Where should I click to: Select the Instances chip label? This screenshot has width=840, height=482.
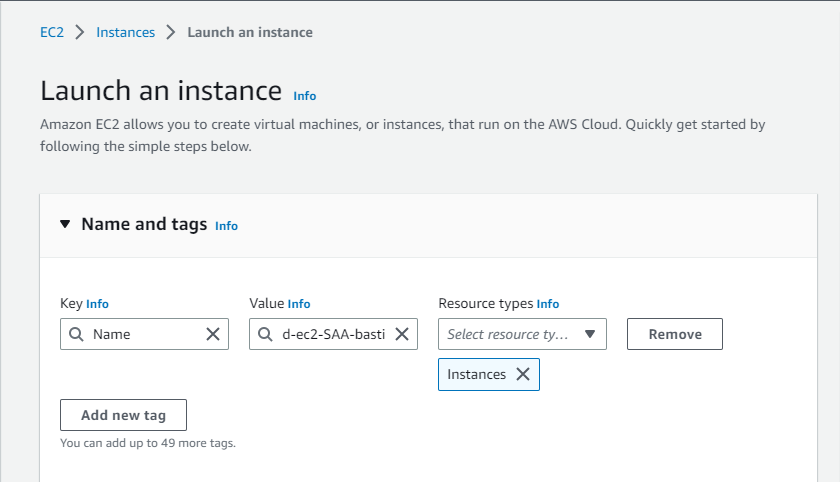pos(476,374)
